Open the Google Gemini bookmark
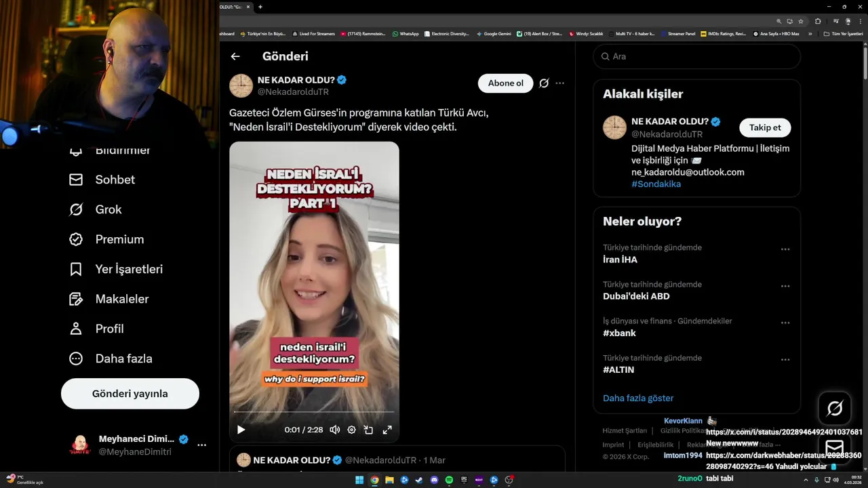868x488 pixels. pos(494,33)
